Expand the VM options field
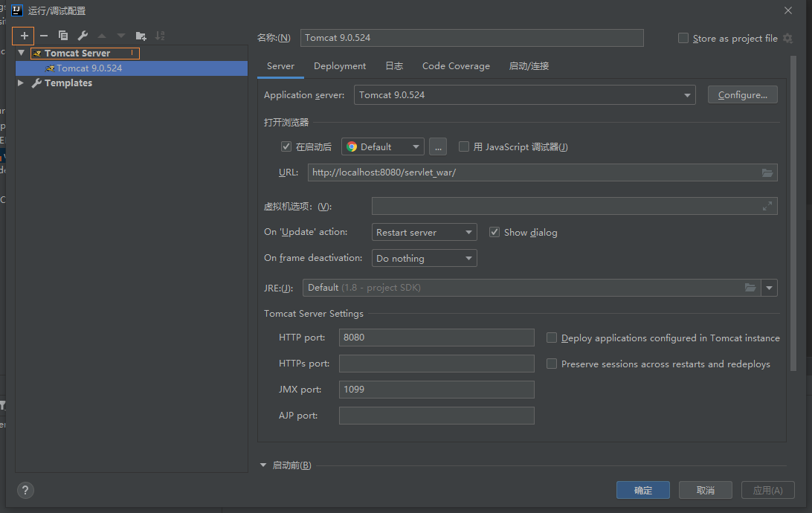 [x=767, y=206]
